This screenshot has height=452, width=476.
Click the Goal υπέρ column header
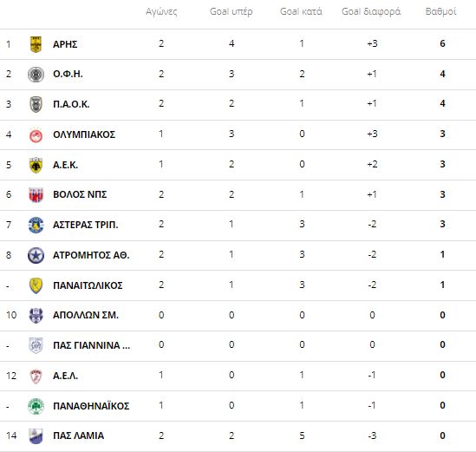coord(231,11)
